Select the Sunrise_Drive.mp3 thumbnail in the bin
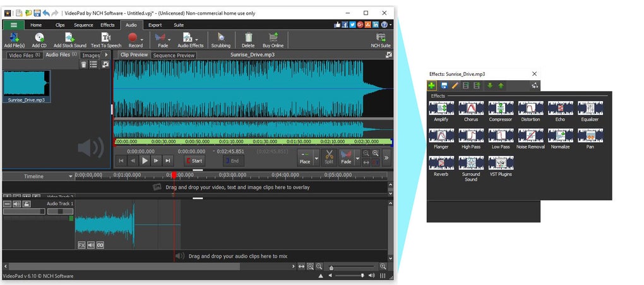The width and height of the screenshot is (644, 285). (x=27, y=87)
